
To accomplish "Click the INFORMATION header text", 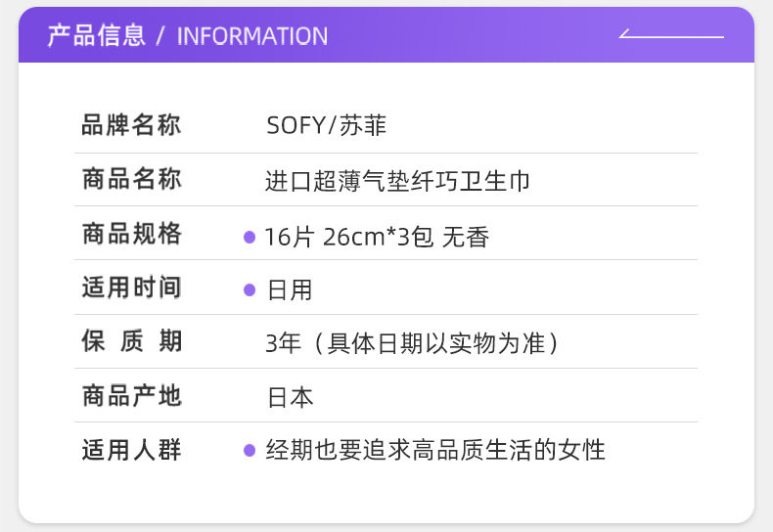I will coord(252,36).
